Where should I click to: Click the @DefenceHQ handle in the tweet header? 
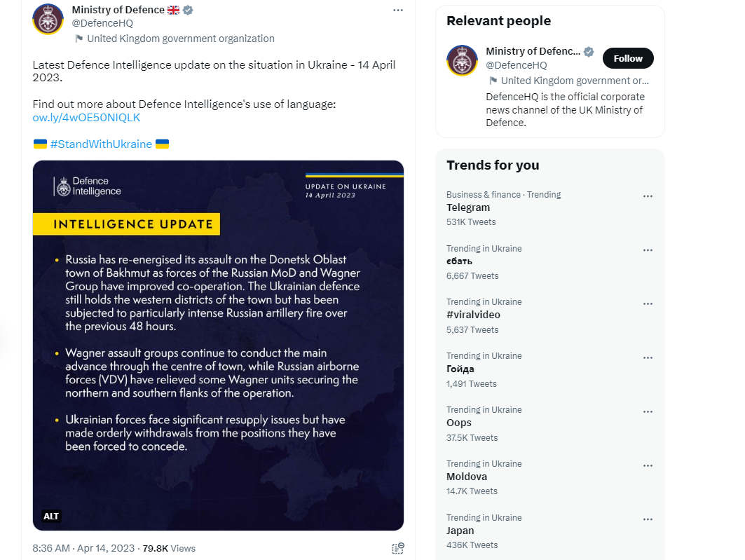[x=102, y=23]
